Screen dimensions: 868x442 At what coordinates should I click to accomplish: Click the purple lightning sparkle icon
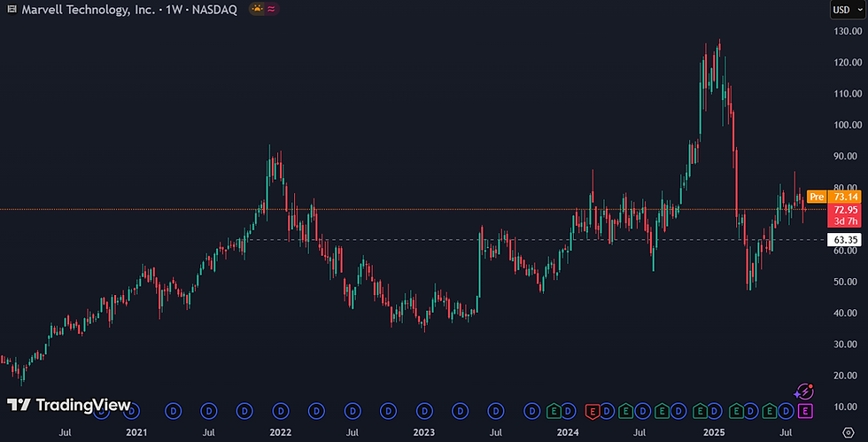[805, 392]
